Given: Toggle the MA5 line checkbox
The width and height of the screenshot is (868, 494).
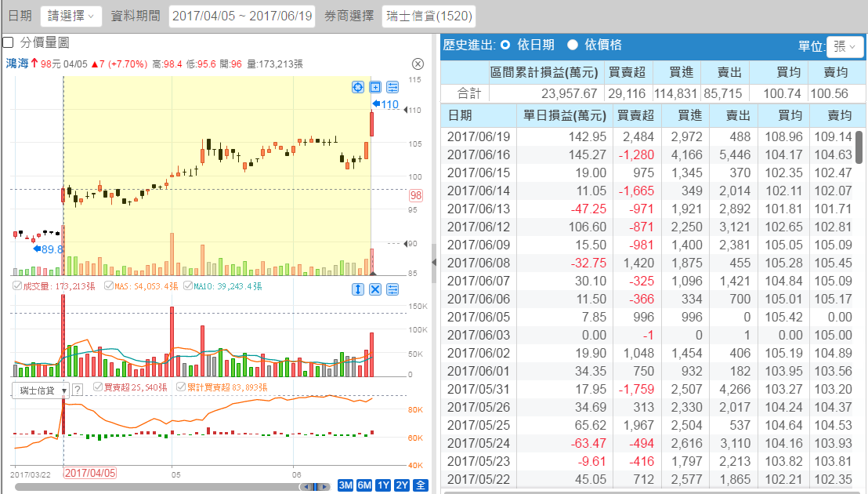Looking at the screenshot, I should [x=110, y=287].
